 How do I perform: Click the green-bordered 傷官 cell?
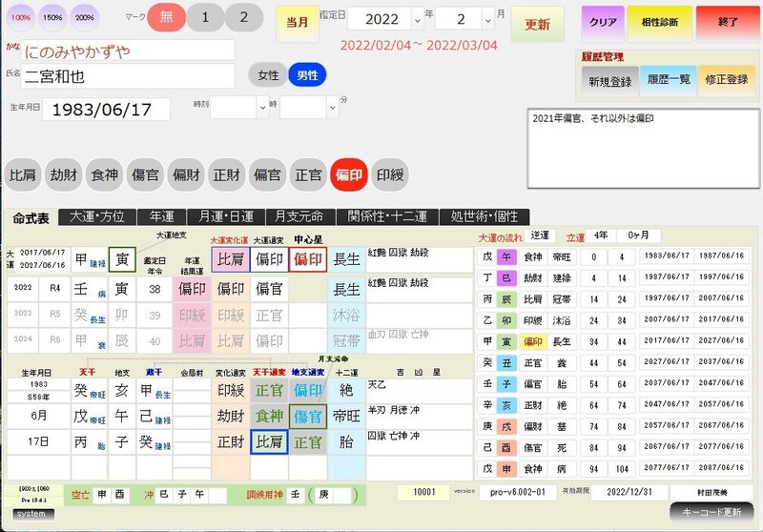[307, 417]
